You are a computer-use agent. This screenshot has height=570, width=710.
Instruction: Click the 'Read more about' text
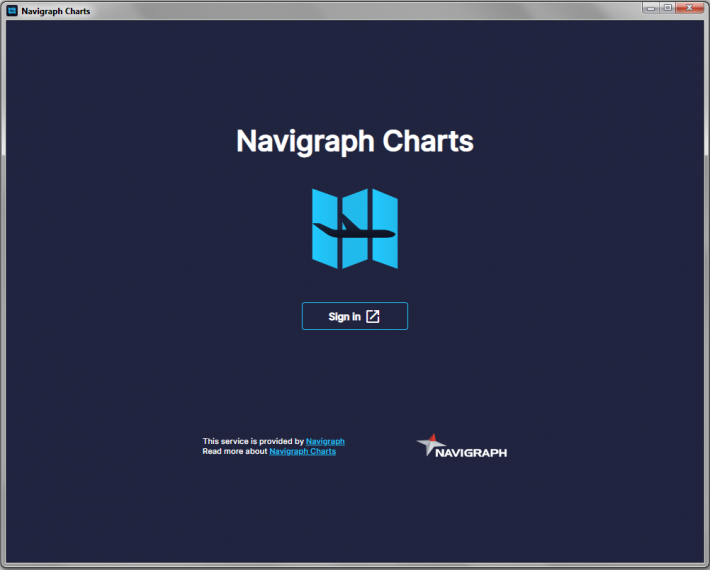point(235,451)
